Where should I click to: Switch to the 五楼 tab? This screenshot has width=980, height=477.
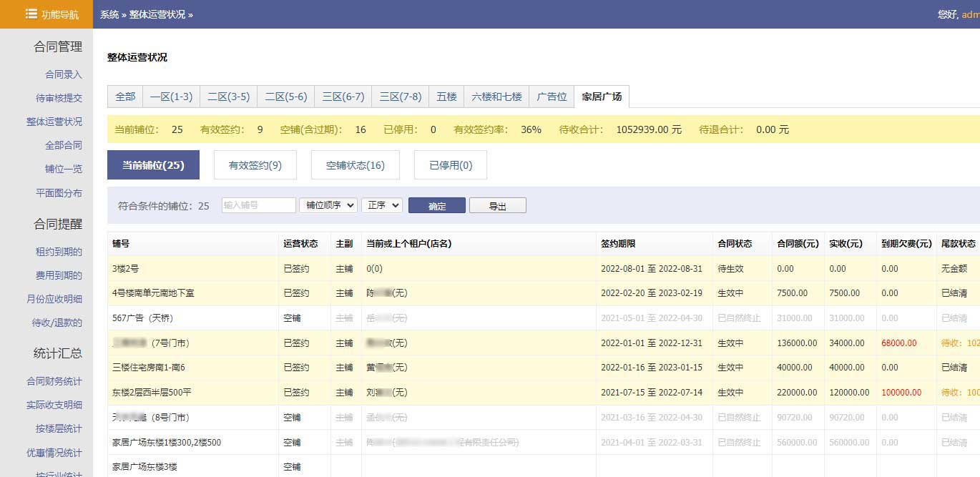tap(446, 97)
